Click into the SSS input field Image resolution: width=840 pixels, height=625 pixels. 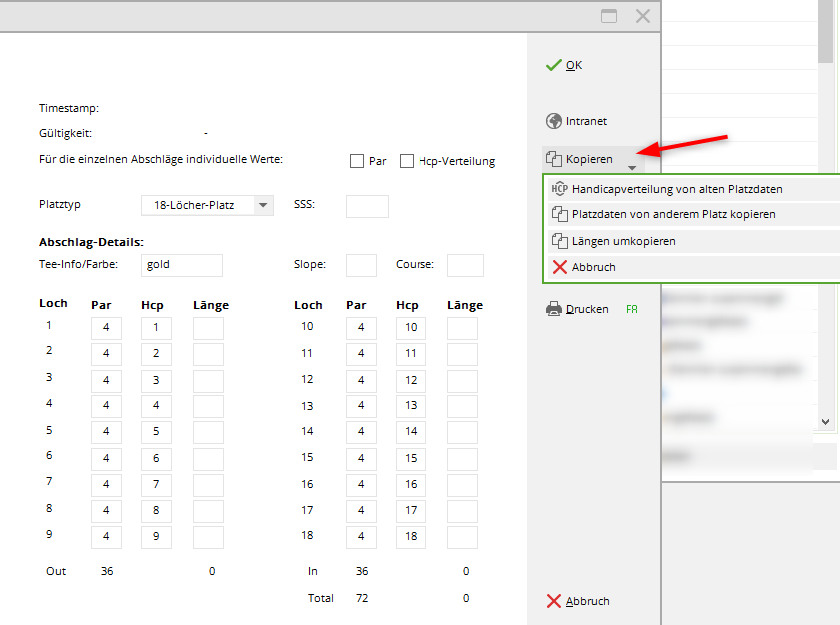point(366,205)
